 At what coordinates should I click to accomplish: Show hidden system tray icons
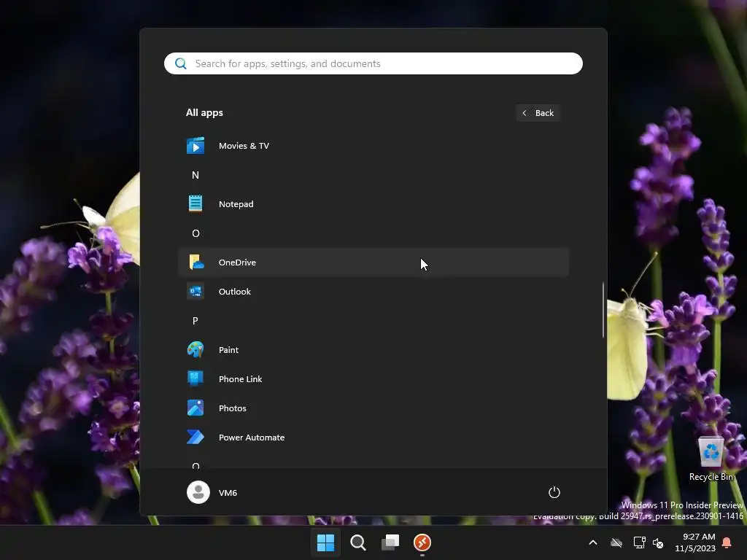(593, 542)
